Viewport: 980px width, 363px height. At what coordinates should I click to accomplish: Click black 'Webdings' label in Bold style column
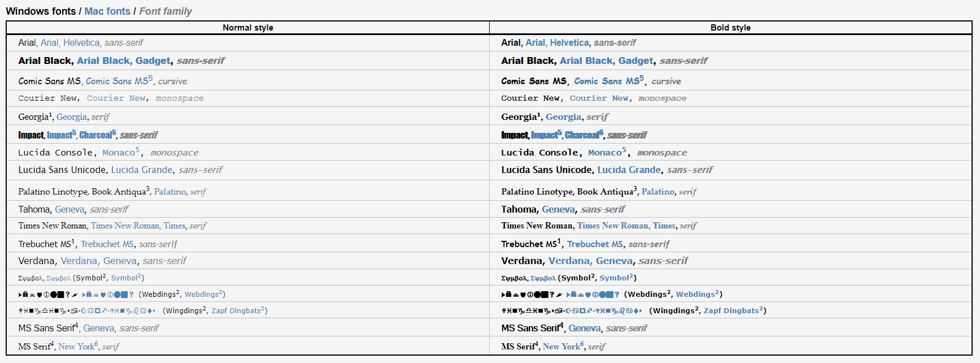click(647, 295)
